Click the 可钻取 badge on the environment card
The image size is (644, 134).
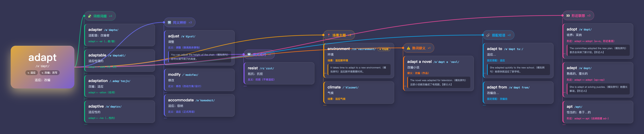click(384, 49)
